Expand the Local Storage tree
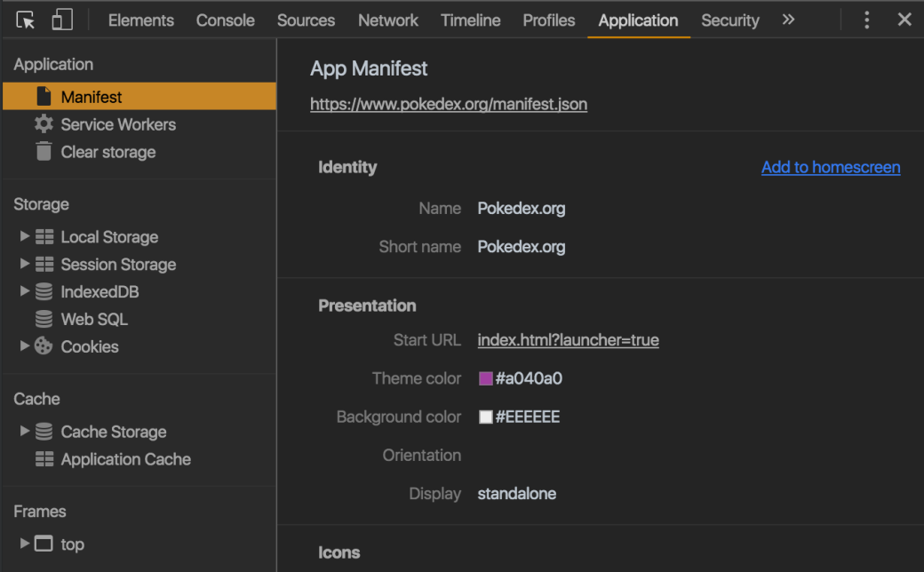 click(24, 236)
